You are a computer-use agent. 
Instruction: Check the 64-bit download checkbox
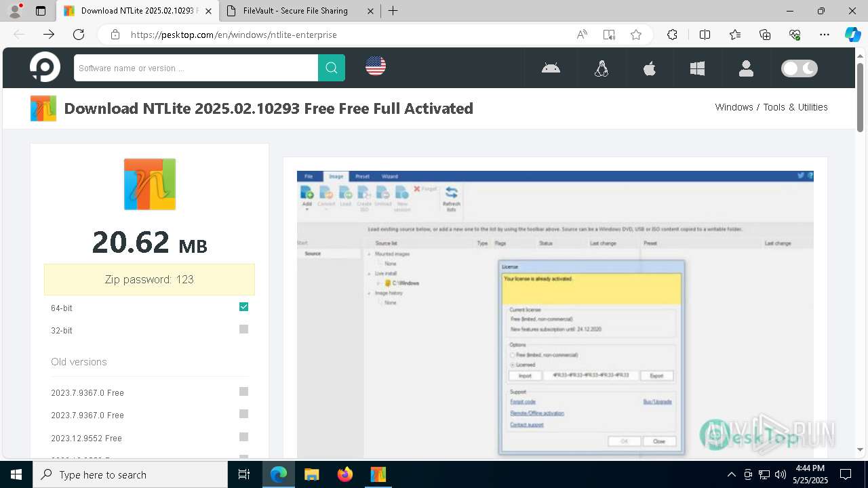click(244, 307)
